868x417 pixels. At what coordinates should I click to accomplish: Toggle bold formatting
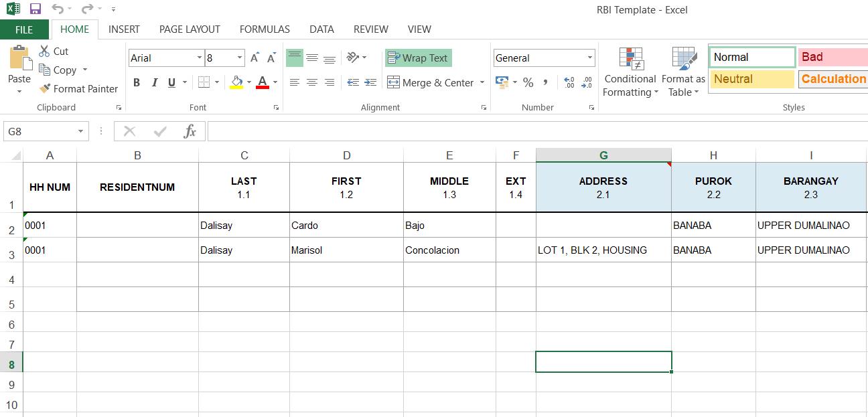click(x=137, y=82)
